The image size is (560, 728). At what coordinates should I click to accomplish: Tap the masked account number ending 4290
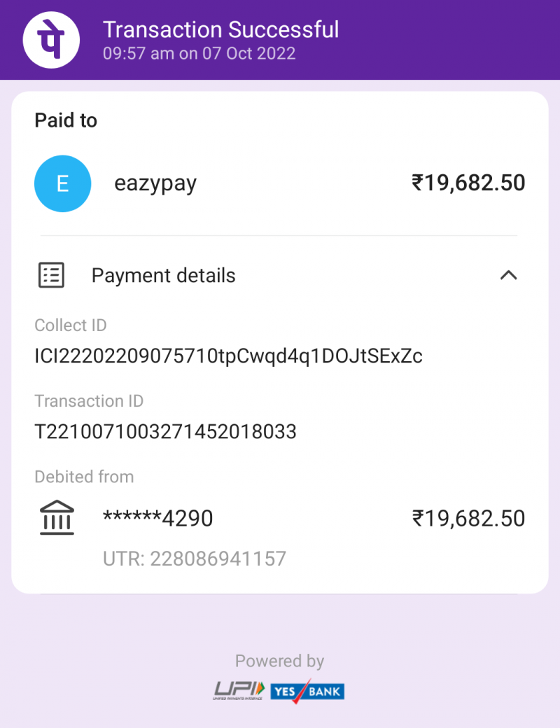(x=157, y=519)
